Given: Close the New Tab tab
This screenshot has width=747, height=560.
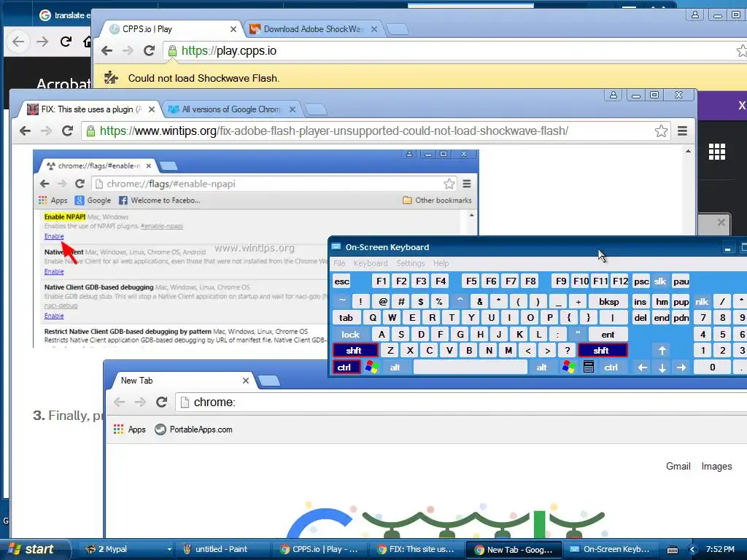Looking at the screenshot, I should pos(245,381).
